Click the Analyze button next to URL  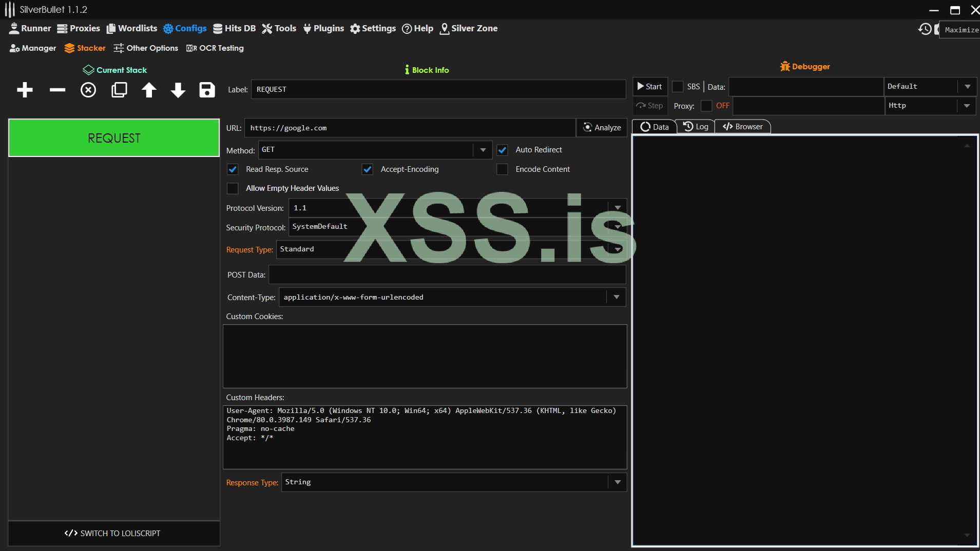602,128
